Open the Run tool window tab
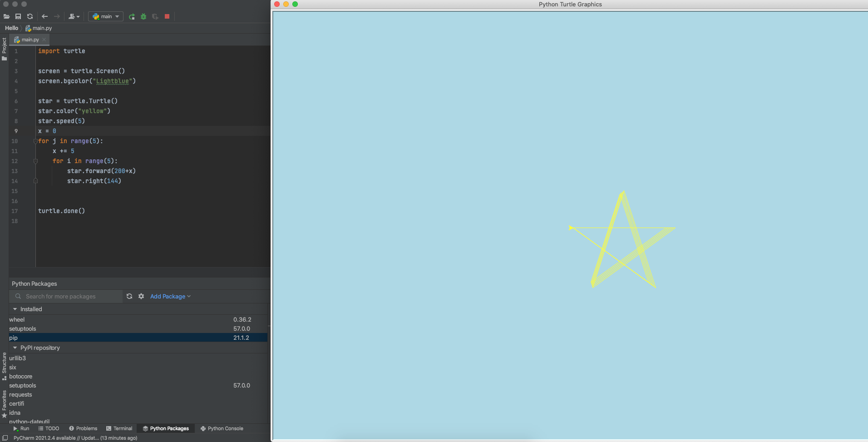868x442 pixels. point(21,428)
